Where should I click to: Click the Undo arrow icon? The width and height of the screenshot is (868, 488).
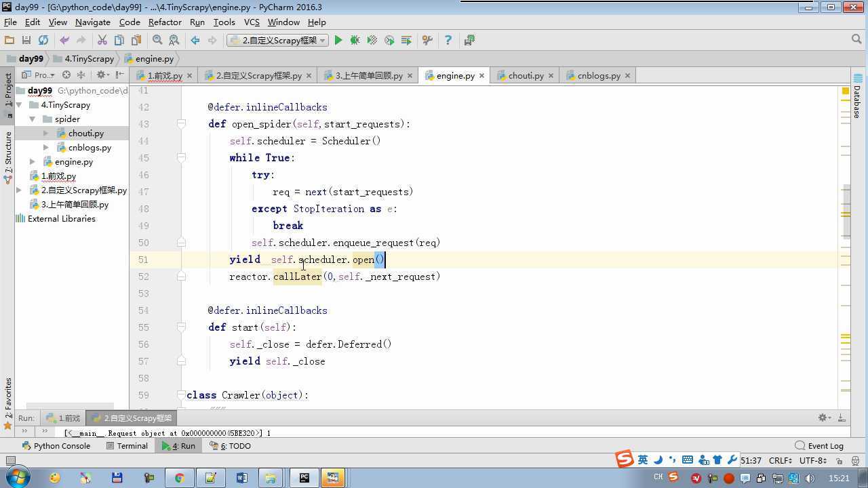click(64, 41)
